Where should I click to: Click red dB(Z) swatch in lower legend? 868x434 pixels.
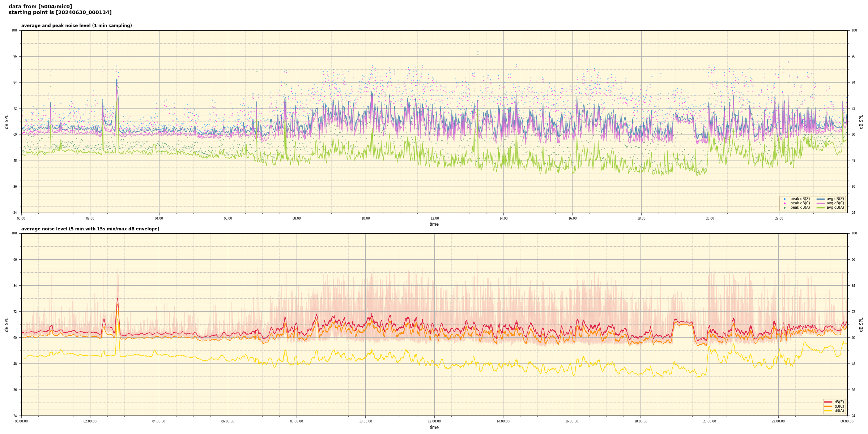[x=828, y=402]
